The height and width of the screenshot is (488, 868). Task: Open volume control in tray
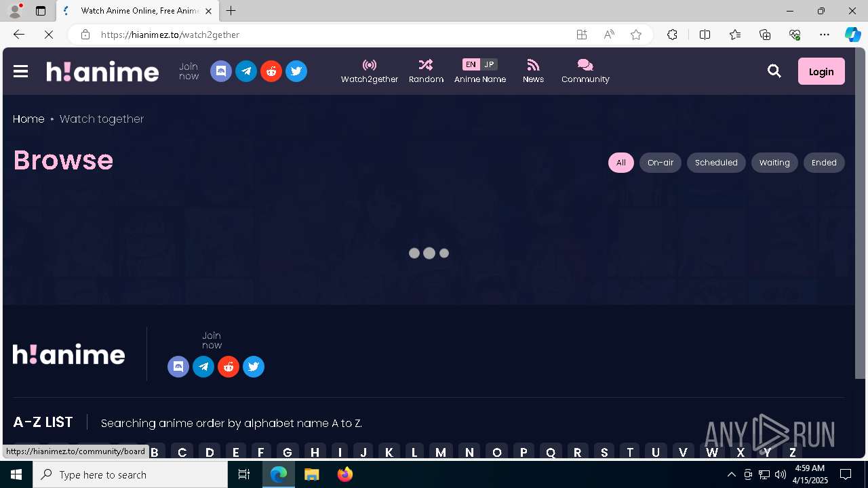tap(781, 474)
